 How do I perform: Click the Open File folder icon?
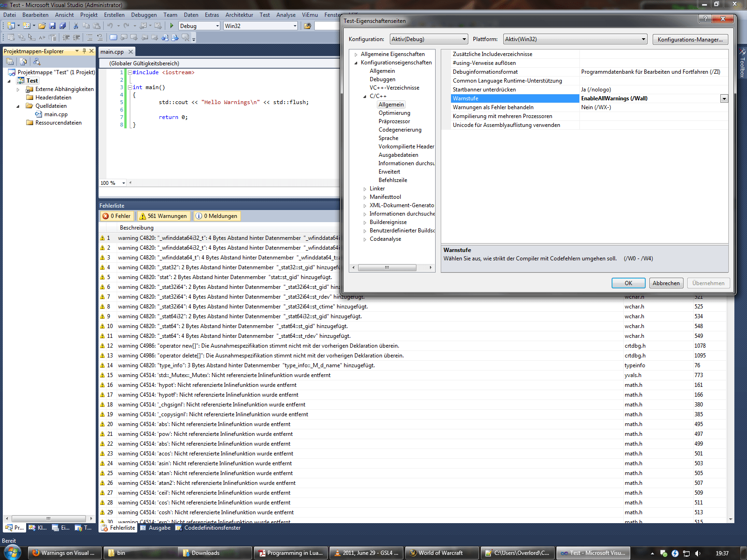pos(42,26)
